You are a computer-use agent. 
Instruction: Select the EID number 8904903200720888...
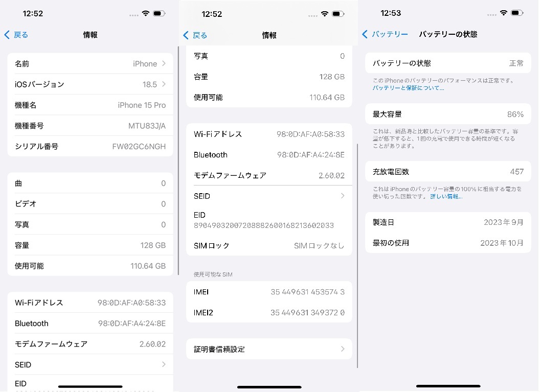pyautogui.click(x=264, y=225)
